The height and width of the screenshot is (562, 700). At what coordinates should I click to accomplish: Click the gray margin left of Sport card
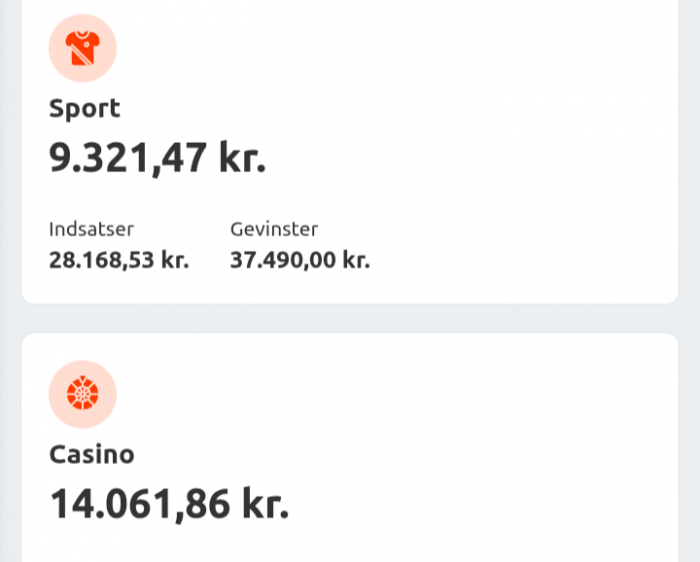pos(10,150)
